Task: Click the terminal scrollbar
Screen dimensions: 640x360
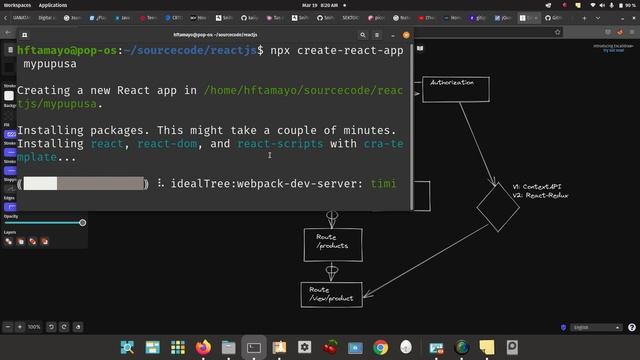Action: 411,126
